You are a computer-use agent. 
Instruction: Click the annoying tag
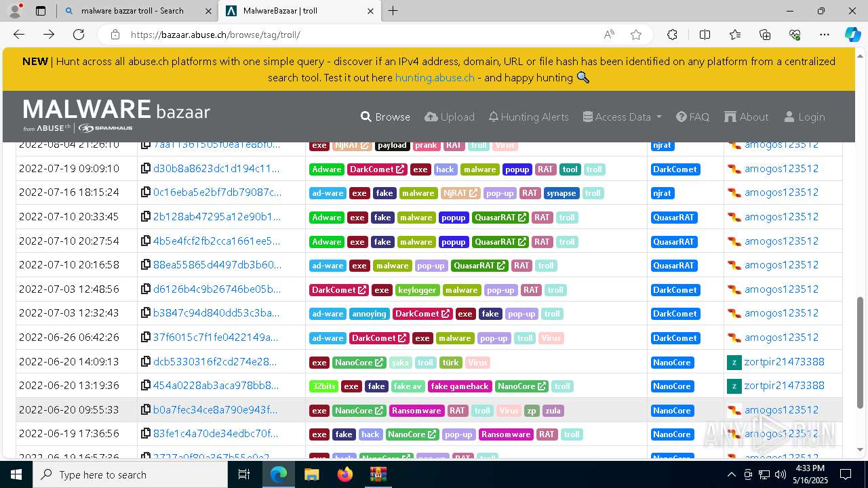(370, 314)
